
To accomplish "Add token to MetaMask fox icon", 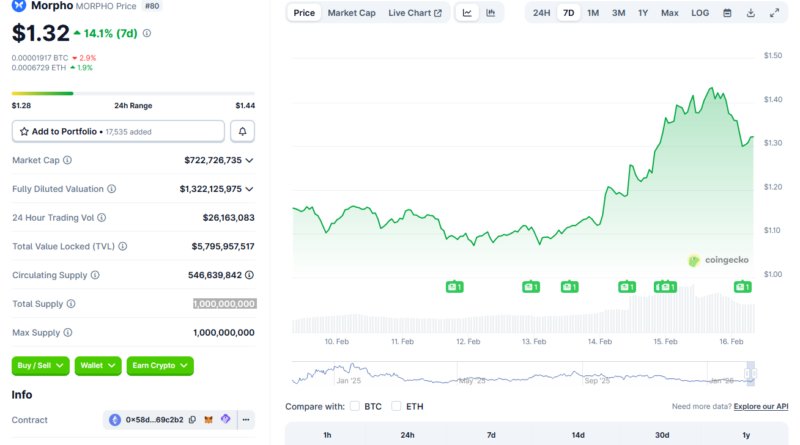I will (x=208, y=419).
